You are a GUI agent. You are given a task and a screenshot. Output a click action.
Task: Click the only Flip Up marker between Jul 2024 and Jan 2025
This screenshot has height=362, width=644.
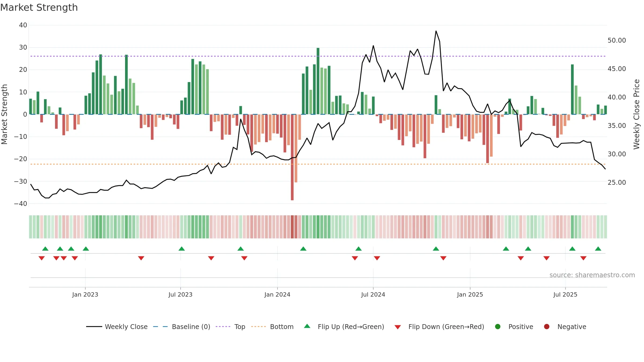pos(436,249)
